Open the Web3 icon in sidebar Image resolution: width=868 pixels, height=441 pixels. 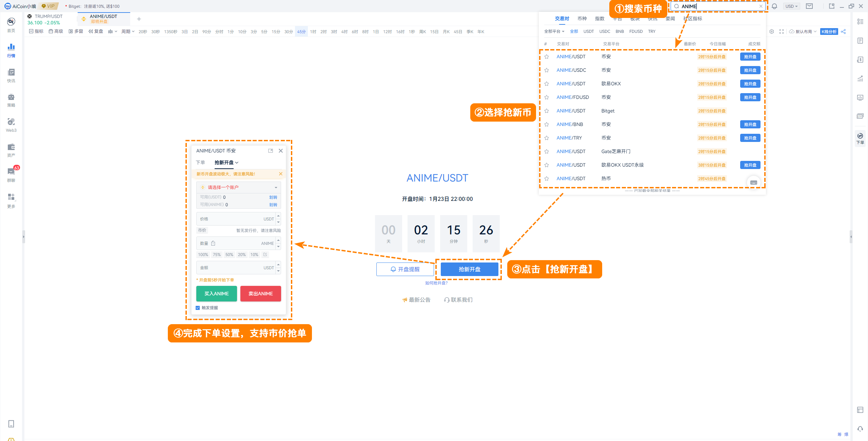11,125
